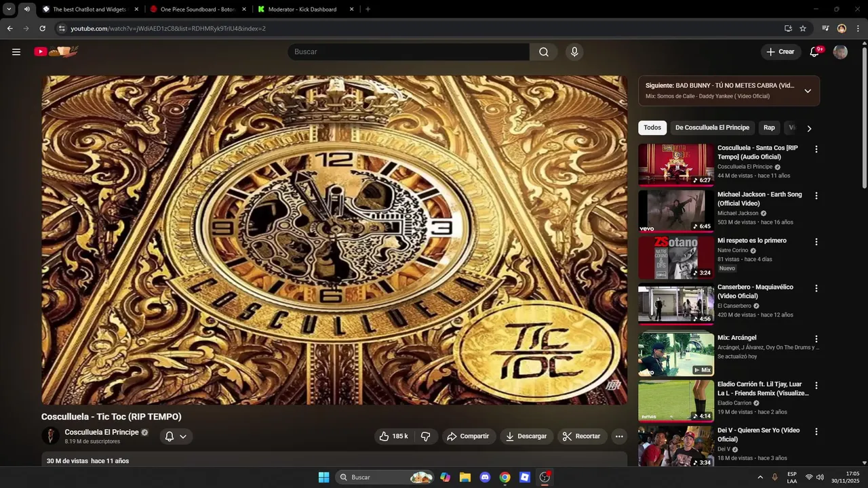This screenshot has height=488, width=868.
Task: Open the Windows Start menu
Action: click(323, 477)
